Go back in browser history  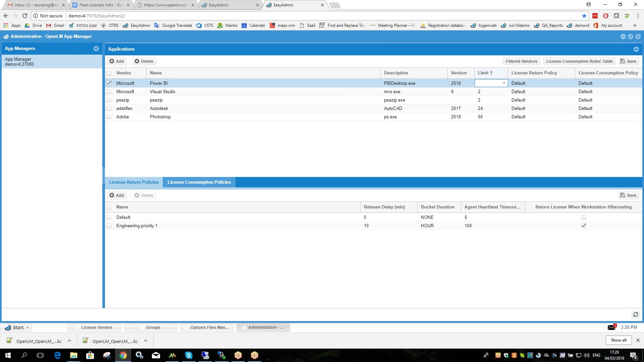pos(6,16)
